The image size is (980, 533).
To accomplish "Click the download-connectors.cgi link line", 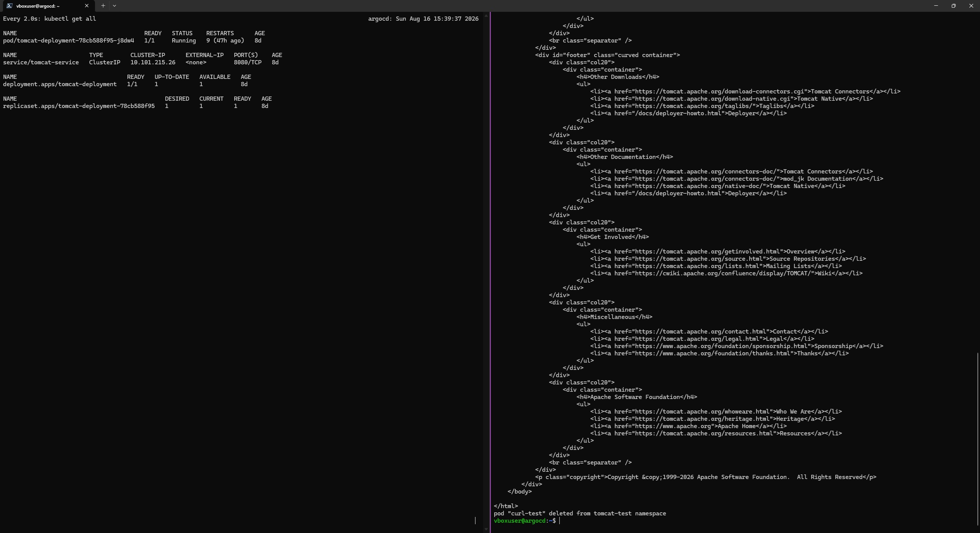I will [x=745, y=92].
